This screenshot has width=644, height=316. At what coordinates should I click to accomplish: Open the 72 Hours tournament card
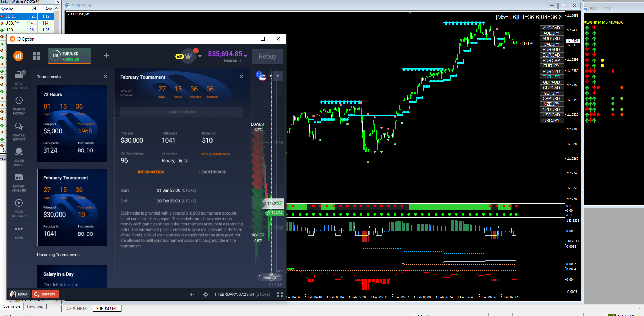[x=72, y=124]
